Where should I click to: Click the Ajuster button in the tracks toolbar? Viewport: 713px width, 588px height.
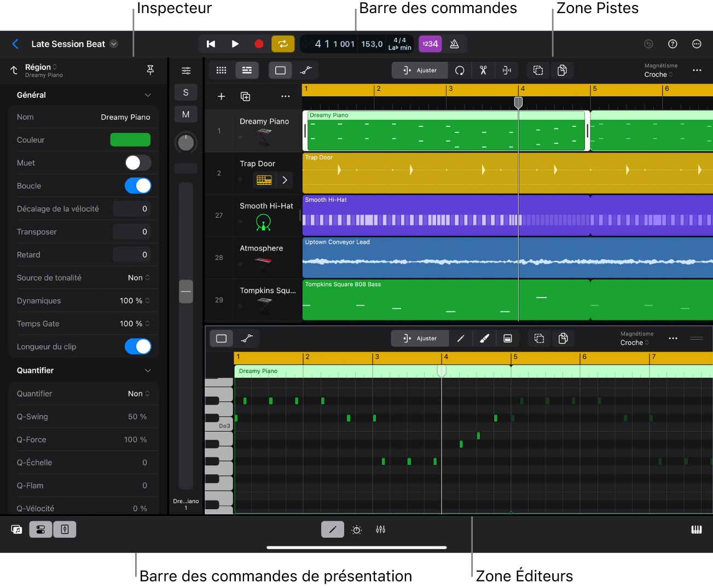point(420,70)
